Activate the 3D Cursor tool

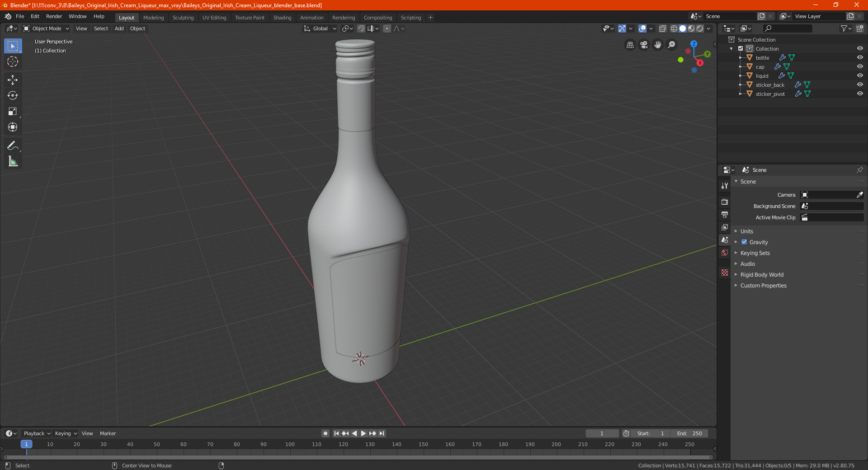pos(13,62)
